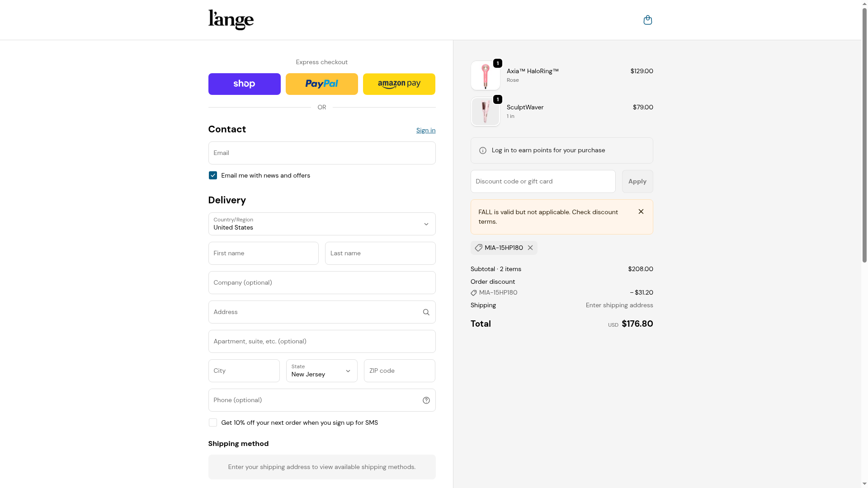Viewport: 868px width, 488px height.
Task: Enable SMS signup for 10% off
Action: pos(213,422)
